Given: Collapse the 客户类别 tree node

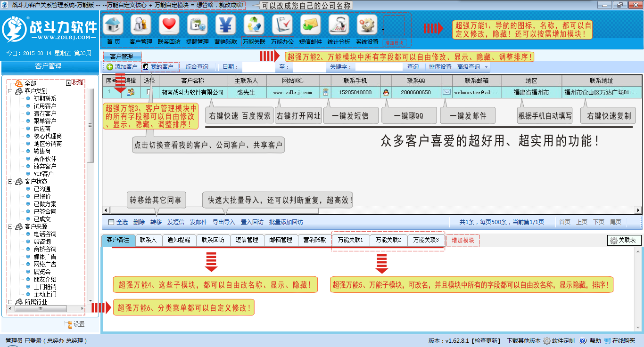Looking at the screenshot, I should (x=10, y=91).
